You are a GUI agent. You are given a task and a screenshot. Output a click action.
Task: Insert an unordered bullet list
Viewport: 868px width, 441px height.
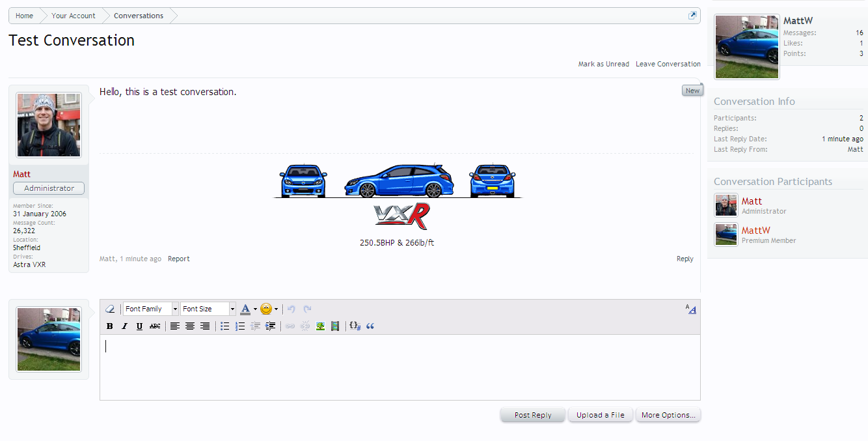pos(225,326)
